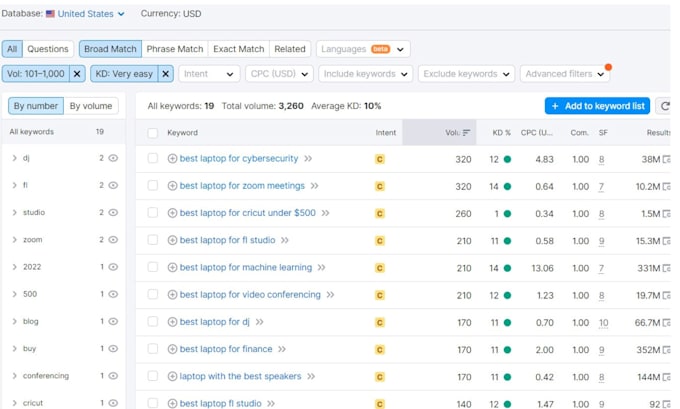Click the Add to keyword list button
Viewport: 680px width, 409px height.
pos(597,106)
